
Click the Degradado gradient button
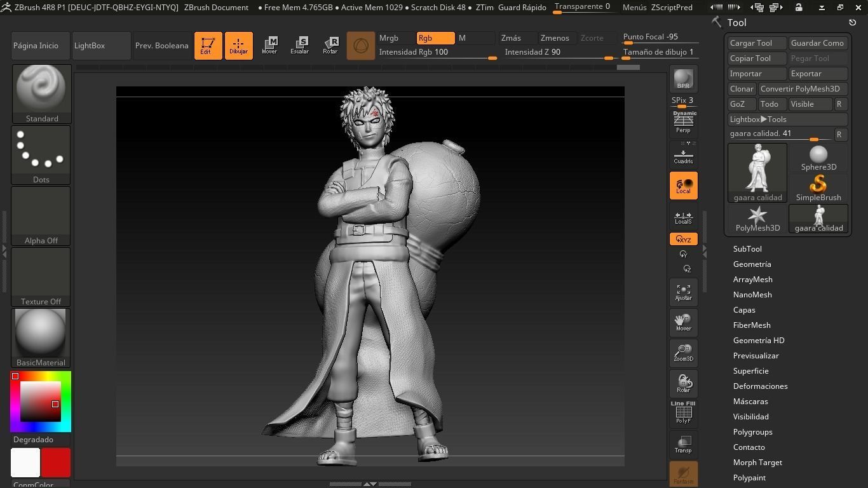coord(41,440)
